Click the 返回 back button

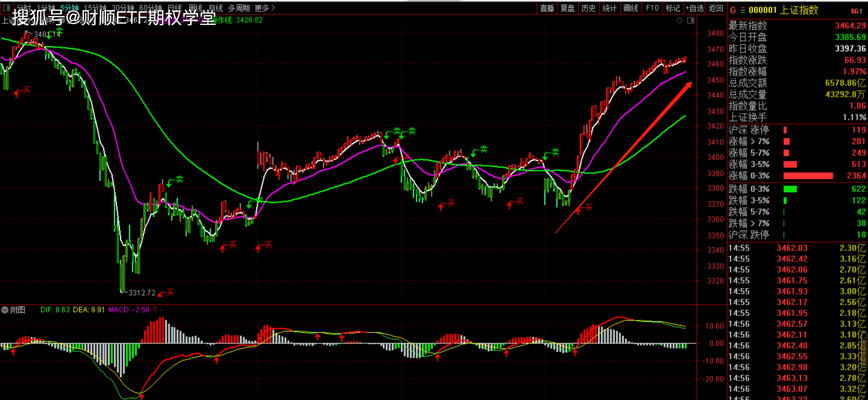click(x=716, y=8)
